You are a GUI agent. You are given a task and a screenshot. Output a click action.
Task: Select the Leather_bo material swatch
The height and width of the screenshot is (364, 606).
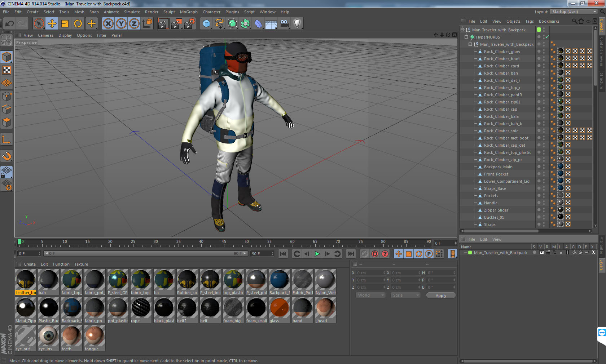point(26,282)
